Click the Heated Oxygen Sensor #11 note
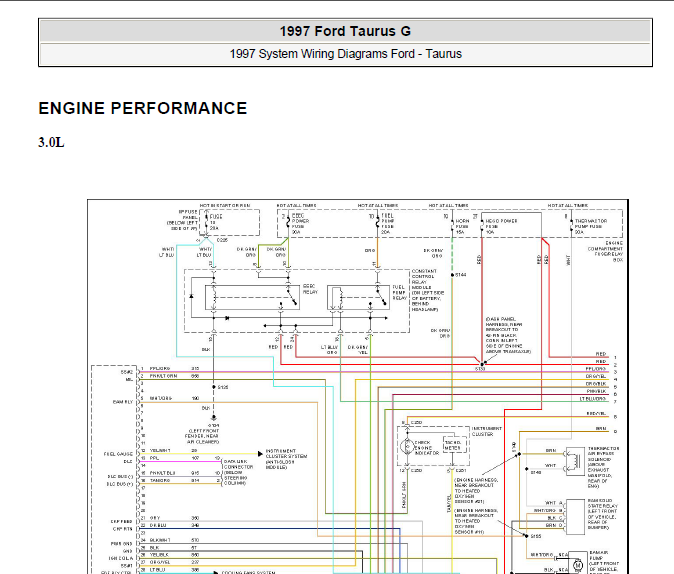 click(476, 521)
